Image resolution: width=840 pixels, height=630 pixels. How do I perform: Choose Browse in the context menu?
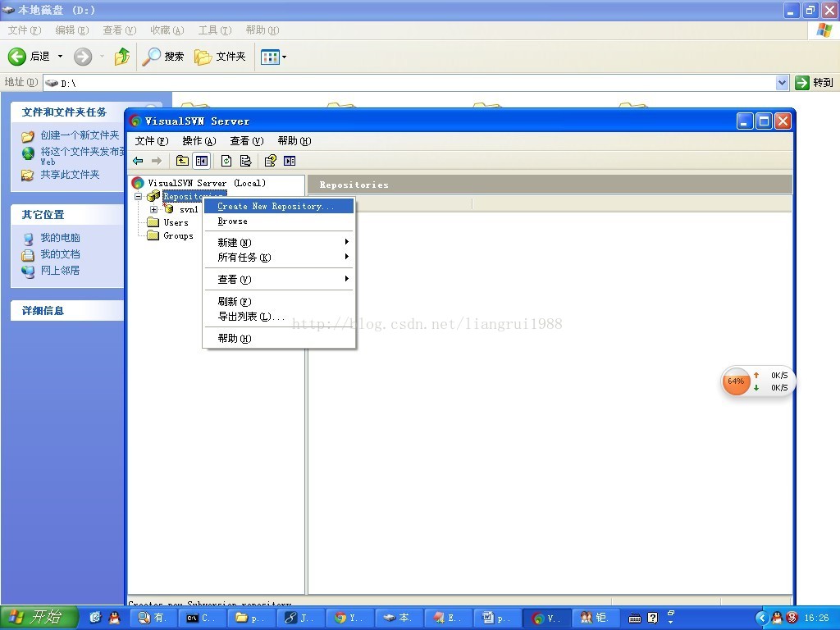click(279, 221)
